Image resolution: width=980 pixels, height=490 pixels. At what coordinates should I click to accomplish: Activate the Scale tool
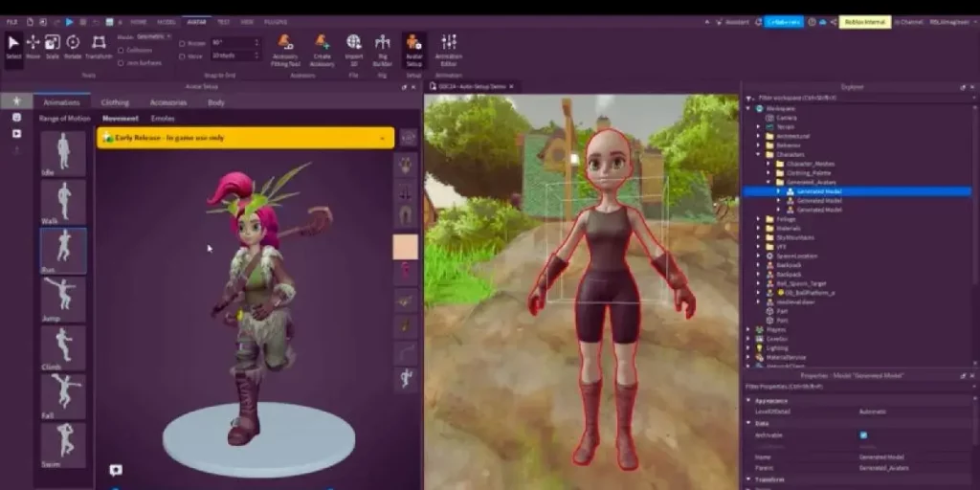tap(53, 48)
